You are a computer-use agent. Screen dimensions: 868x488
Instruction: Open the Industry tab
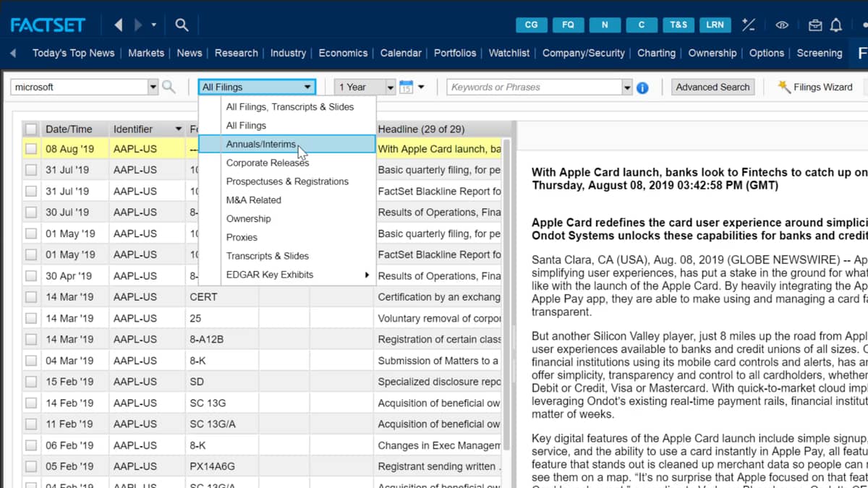(288, 53)
